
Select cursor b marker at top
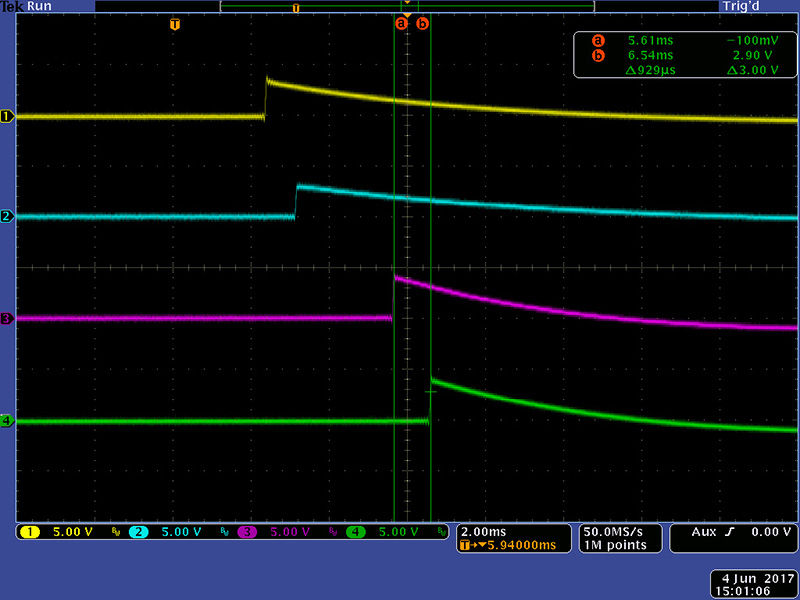[422, 23]
